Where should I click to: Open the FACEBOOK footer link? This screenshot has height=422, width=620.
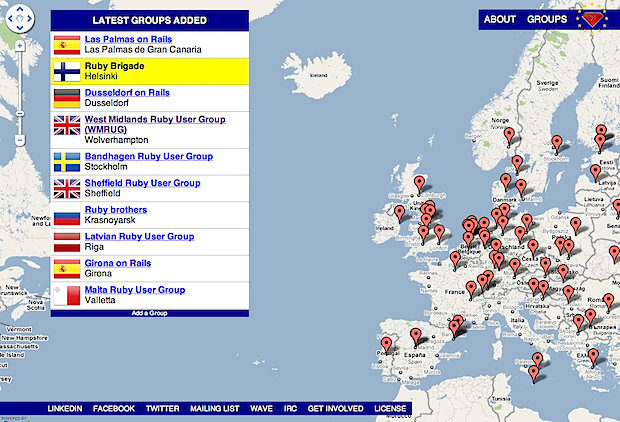point(114,409)
